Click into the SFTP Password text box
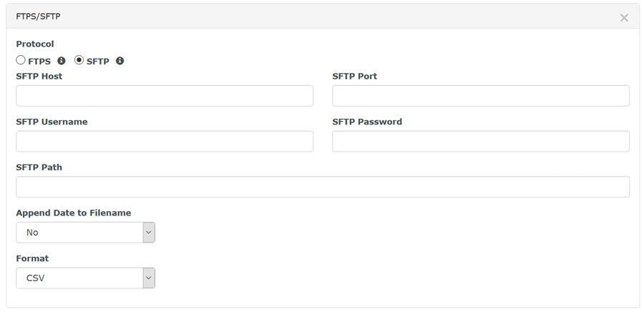 point(481,141)
